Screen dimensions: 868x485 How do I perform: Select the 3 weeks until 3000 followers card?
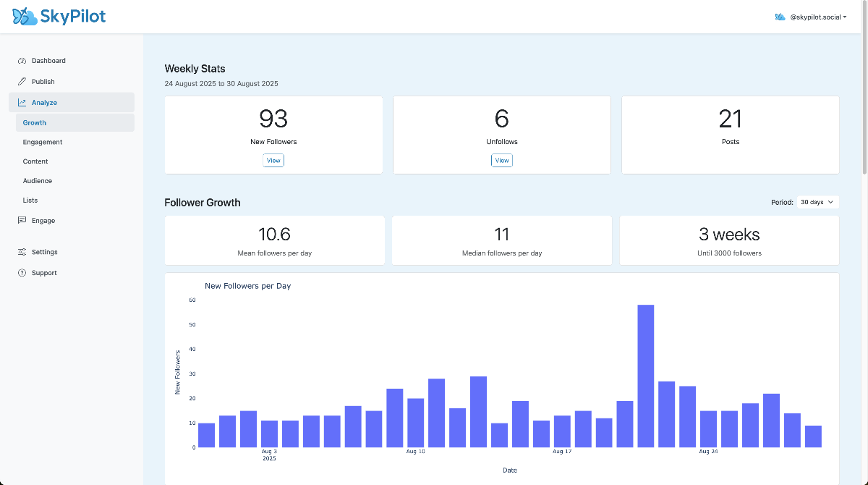pyautogui.click(x=729, y=240)
